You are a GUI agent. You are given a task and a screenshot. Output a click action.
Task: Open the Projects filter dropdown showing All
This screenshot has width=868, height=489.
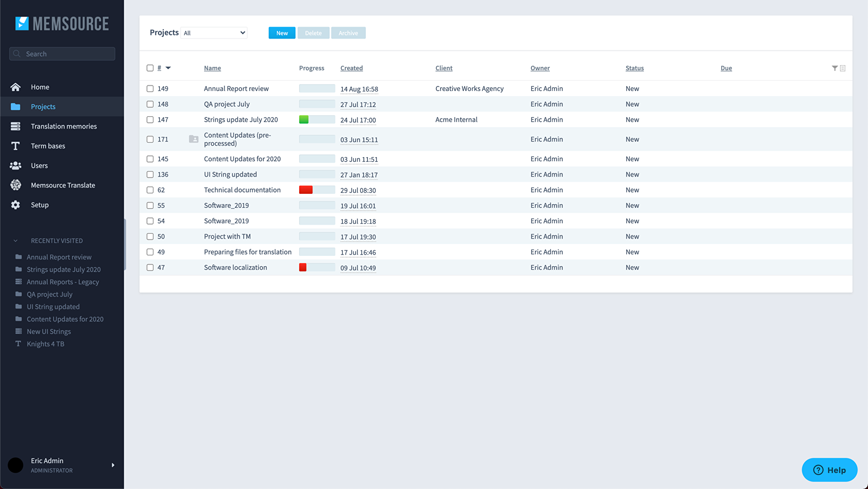tap(214, 33)
